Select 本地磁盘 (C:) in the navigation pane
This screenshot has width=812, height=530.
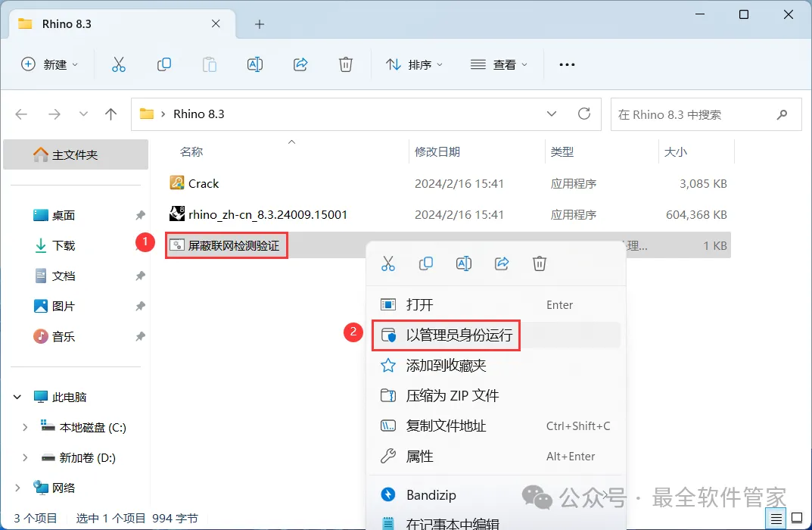coord(92,428)
